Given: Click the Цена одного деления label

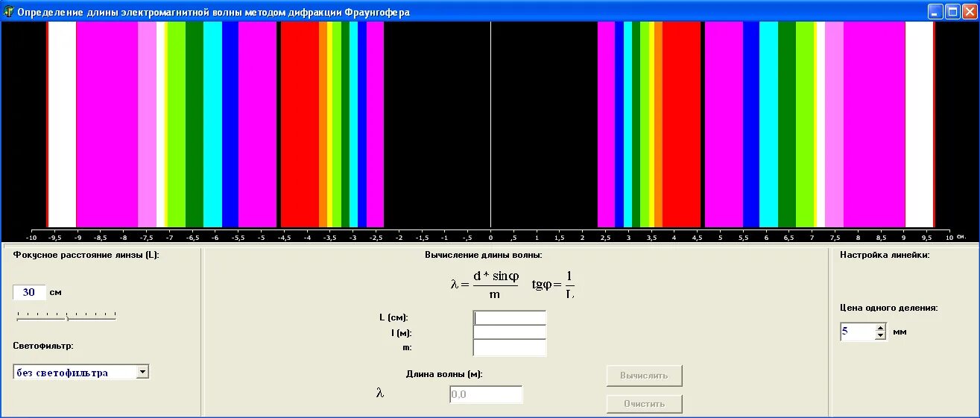Looking at the screenshot, I should coord(888,307).
